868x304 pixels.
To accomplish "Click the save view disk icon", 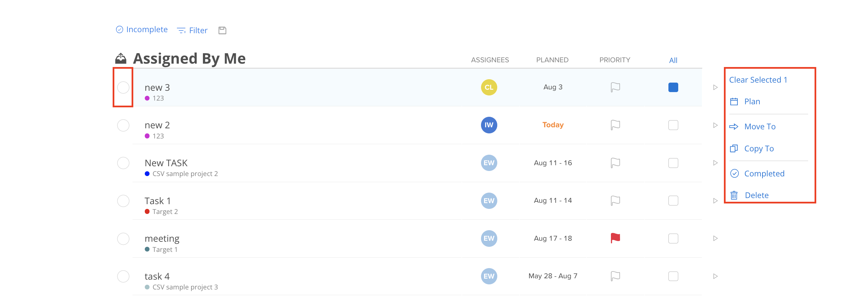I will (x=222, y=30).
